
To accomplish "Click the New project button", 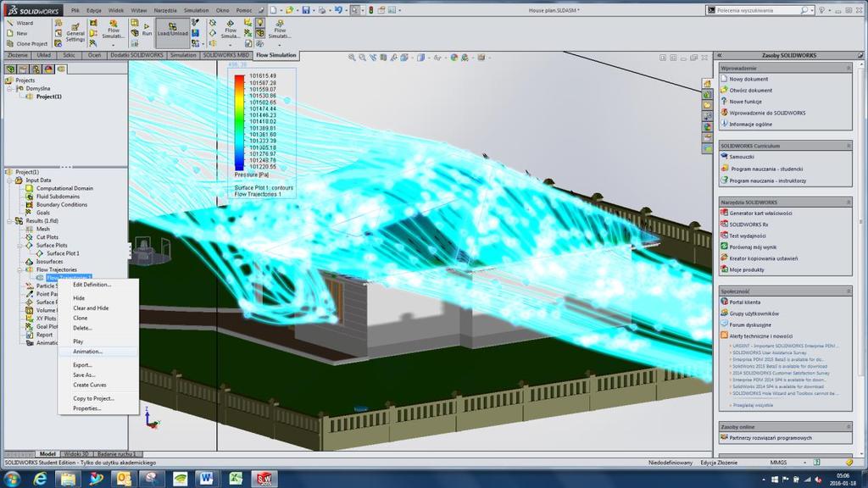I will [17, 34].
